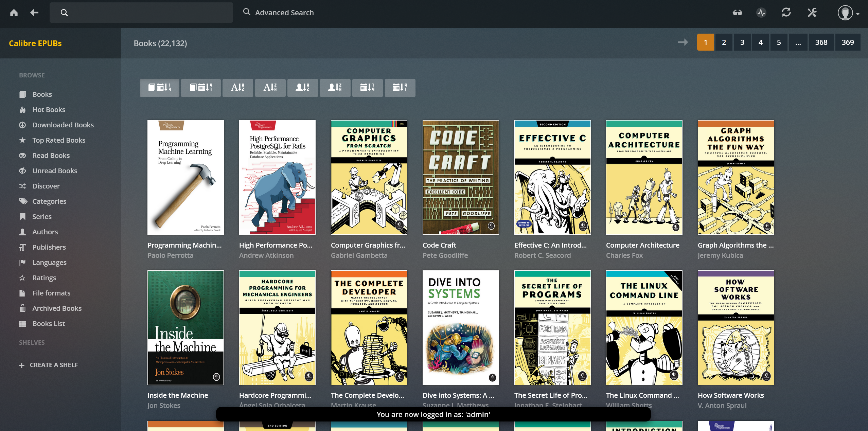The width and height of the screenshot is (868, 431).
Task: Select page 2 in pagination
Action: (724, 42)
